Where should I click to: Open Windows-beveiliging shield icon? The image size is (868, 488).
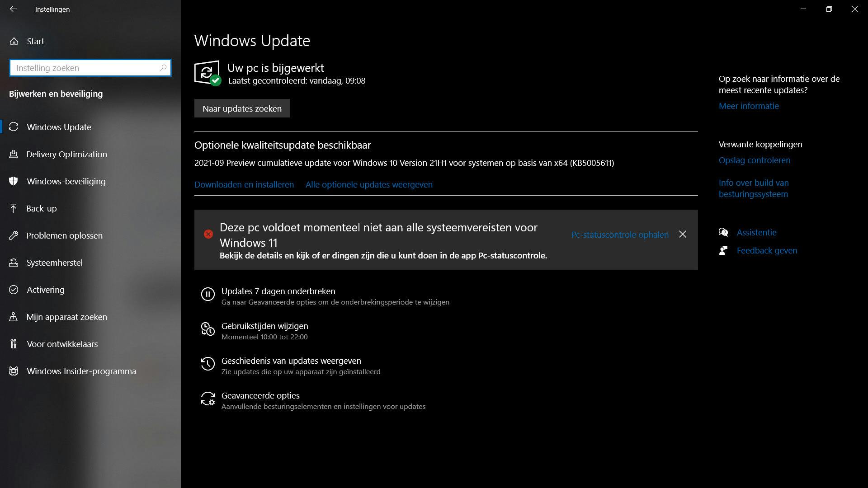tap(14, 181)
